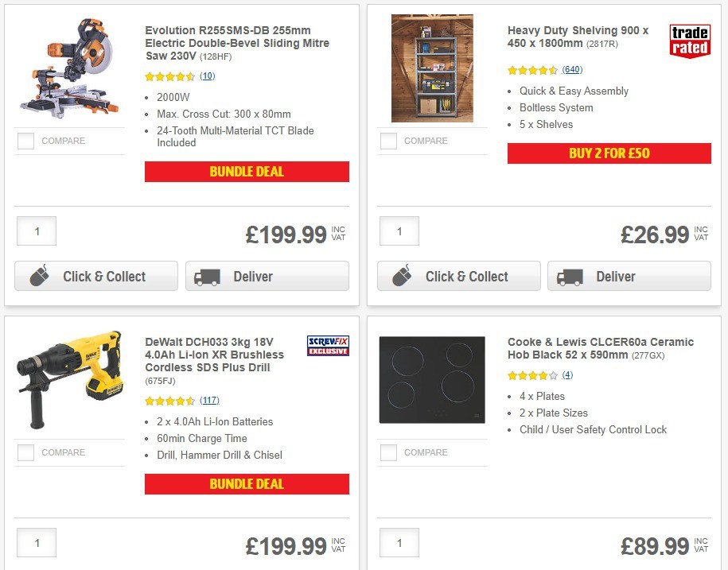Click the quantity input for the ceramic hob
Screen dimensions: 728x570
399,542
